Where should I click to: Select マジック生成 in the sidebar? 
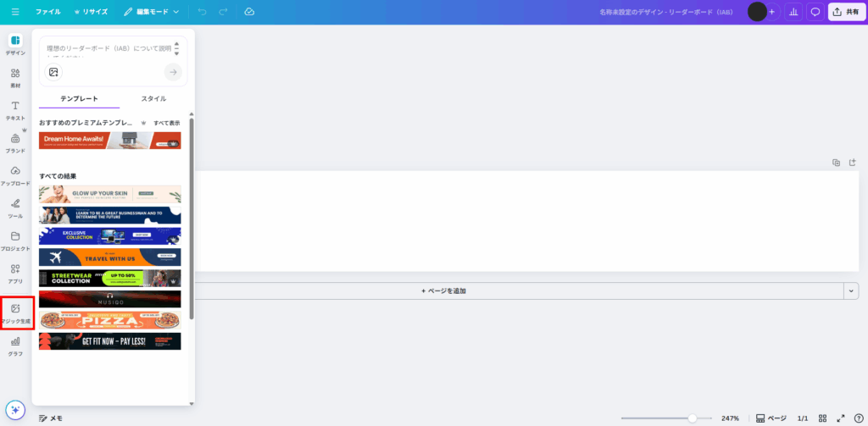(15, 313)
